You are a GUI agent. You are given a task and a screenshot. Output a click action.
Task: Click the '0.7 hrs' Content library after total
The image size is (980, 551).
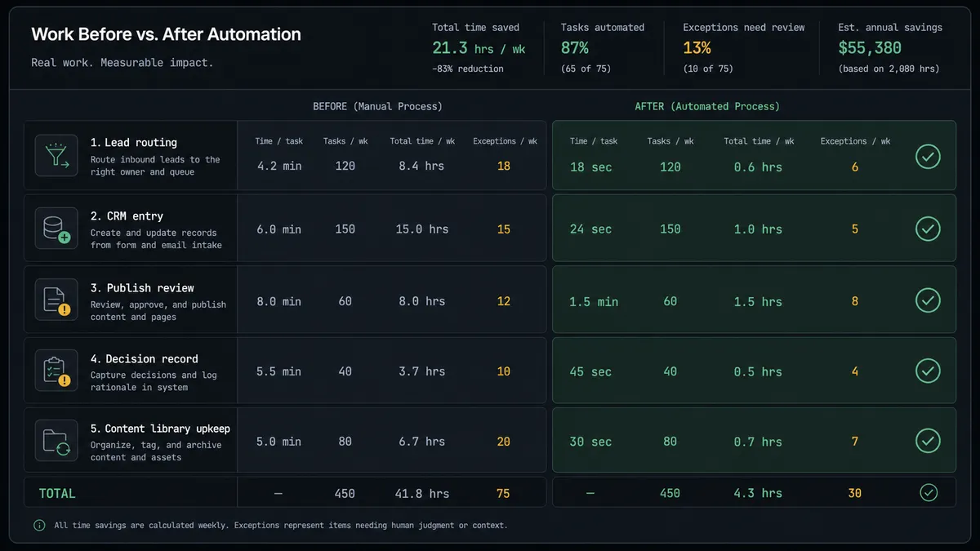(x=759, y=442)
